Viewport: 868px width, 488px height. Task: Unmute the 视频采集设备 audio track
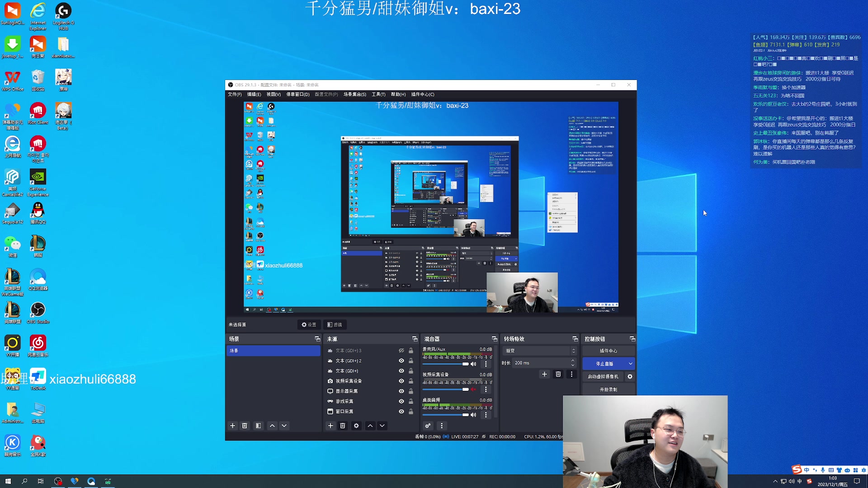(473, 389)
